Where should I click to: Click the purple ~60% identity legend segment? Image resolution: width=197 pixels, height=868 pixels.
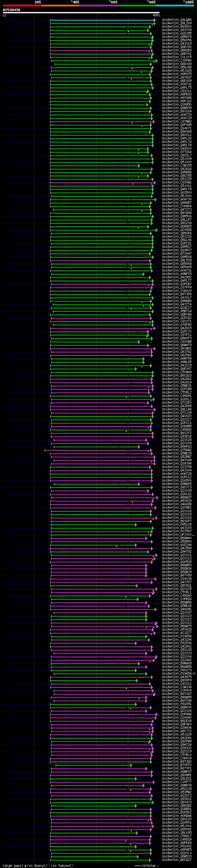click(x=99, y=6)
